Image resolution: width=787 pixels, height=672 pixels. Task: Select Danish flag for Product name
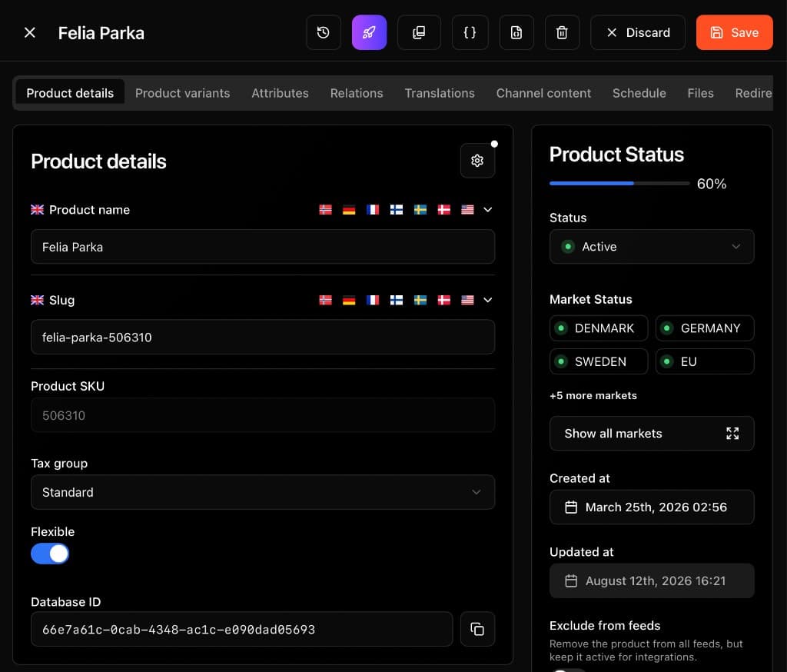coord(443,209)
